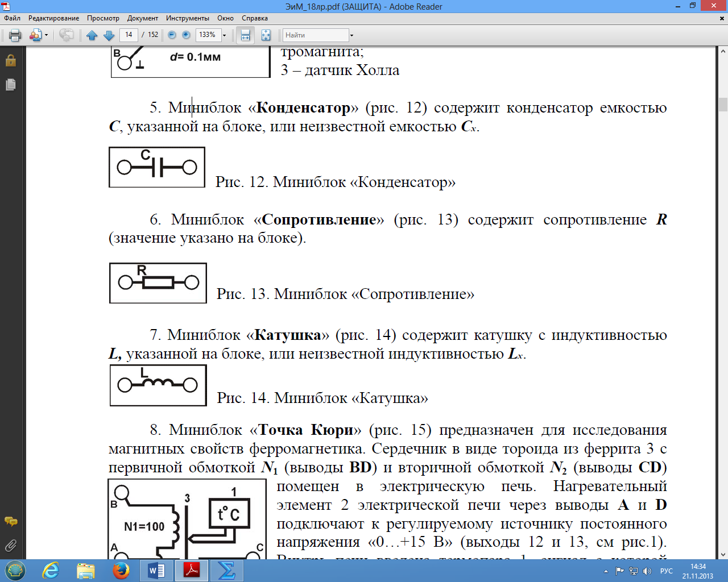Open the Sigma math app on taskbar
Screen dimensions: 728x582
tap(226, 571)
